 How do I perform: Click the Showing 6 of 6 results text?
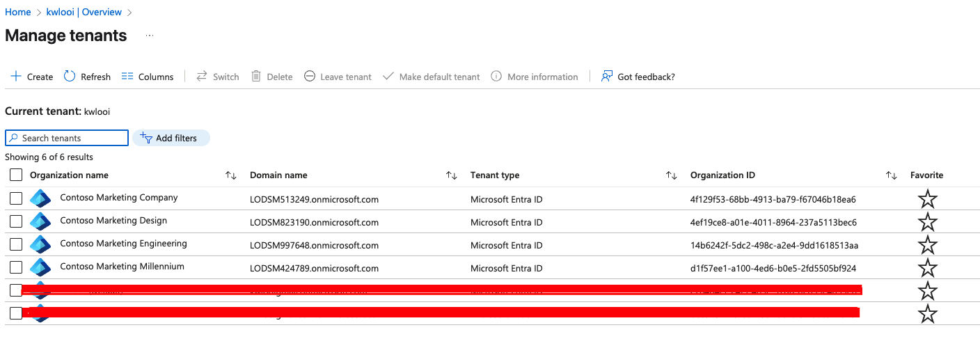[49, 157]
